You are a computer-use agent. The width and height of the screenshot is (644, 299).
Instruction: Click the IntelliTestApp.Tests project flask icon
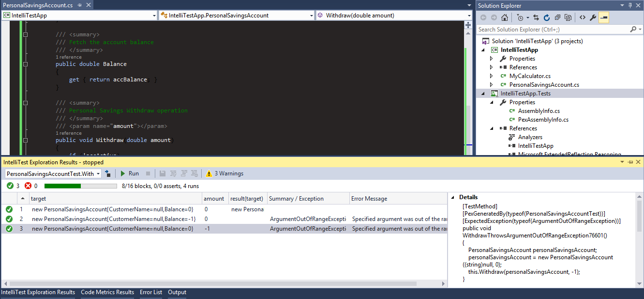pyautogui.click(x=494, y=94)
